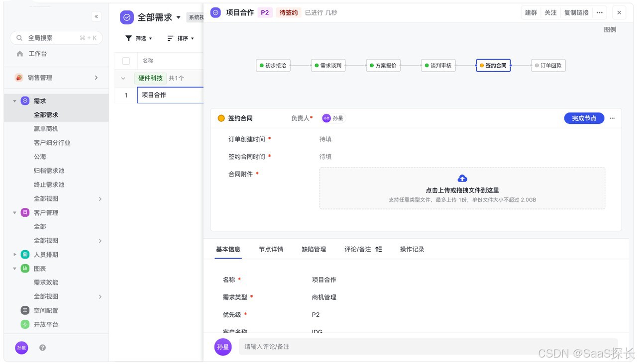Open 客户细分行业 view

[x=52, y=143]
